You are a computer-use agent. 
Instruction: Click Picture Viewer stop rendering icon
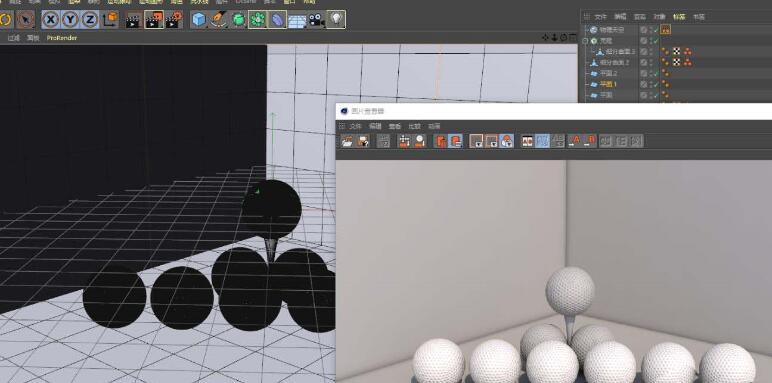click(x=384, y=141)
